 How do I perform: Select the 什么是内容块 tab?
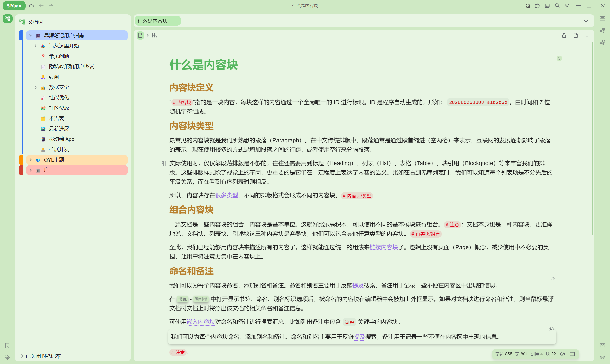point(157,21)
